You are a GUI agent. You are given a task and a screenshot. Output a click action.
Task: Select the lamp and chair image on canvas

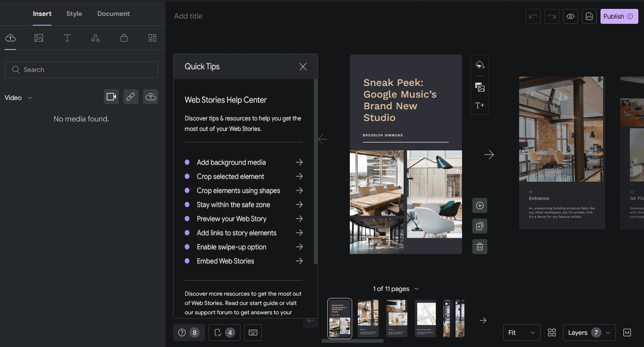(434, 194)
